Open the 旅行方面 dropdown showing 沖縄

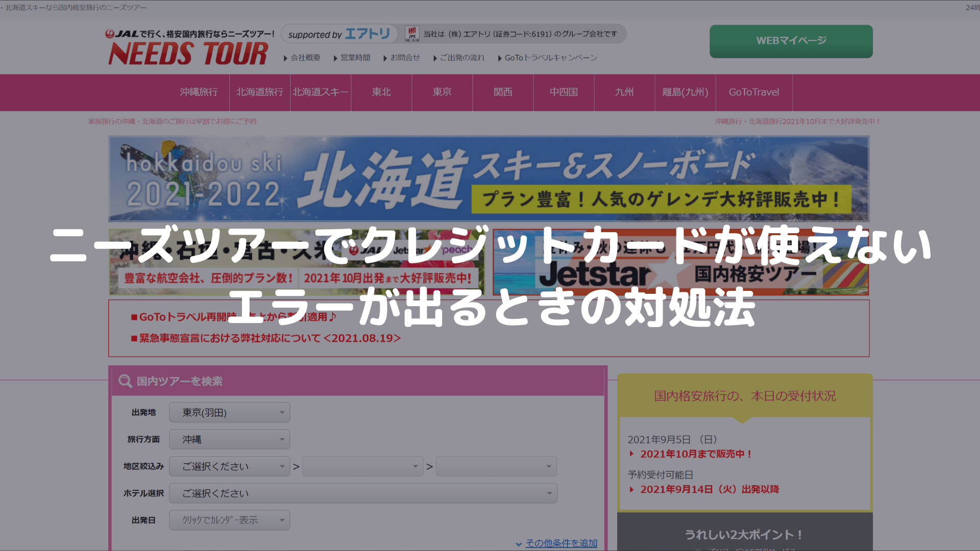pyautogui.click(x=230, y=439)
